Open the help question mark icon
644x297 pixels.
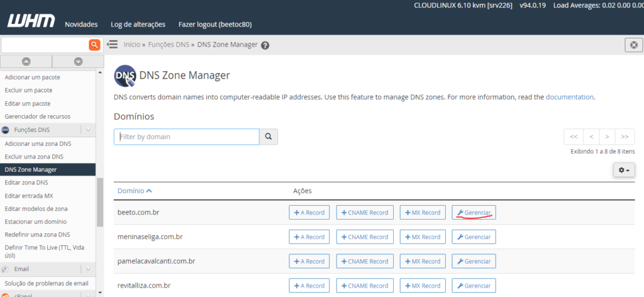click(265, 45)
